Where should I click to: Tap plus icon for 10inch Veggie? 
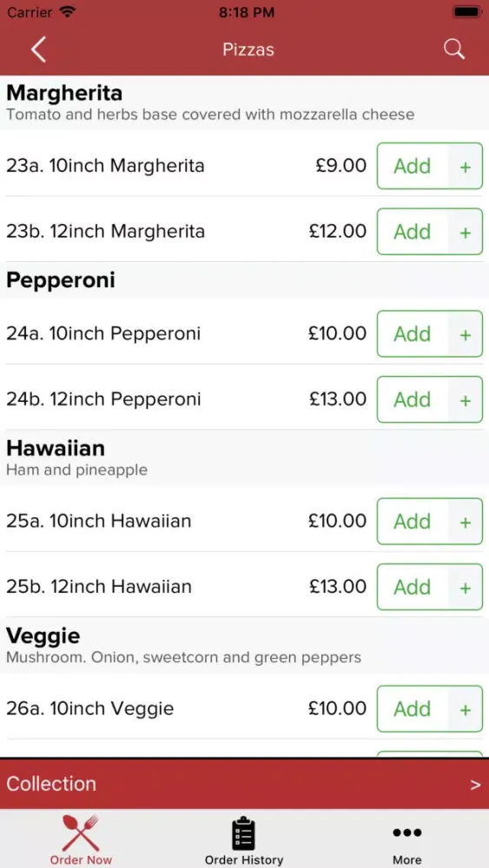(x=466, y=708)
